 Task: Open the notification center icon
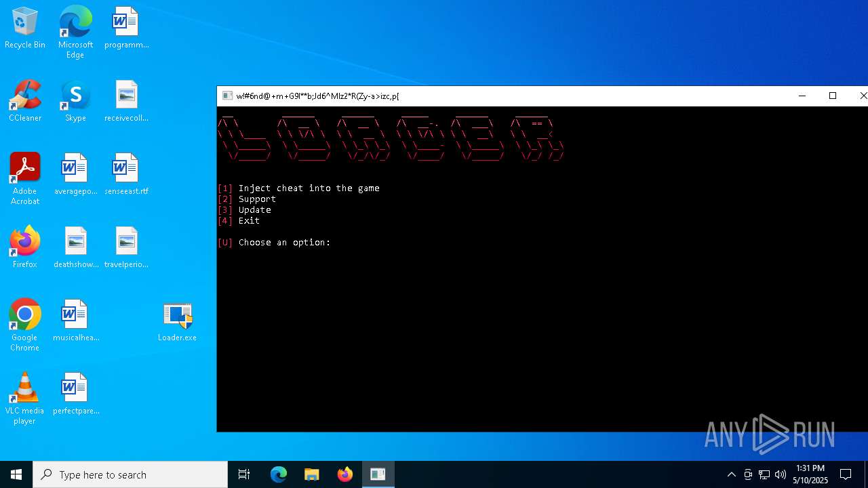click(846, 474)
